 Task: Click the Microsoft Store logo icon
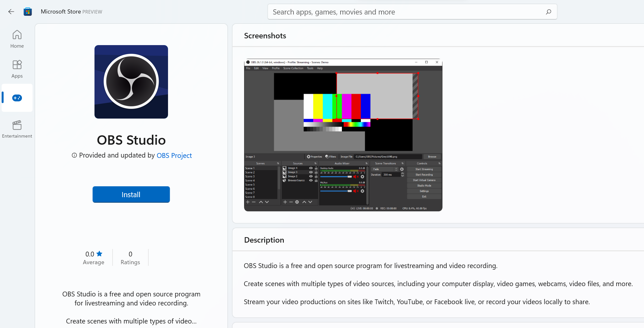[x=28, y=11]
